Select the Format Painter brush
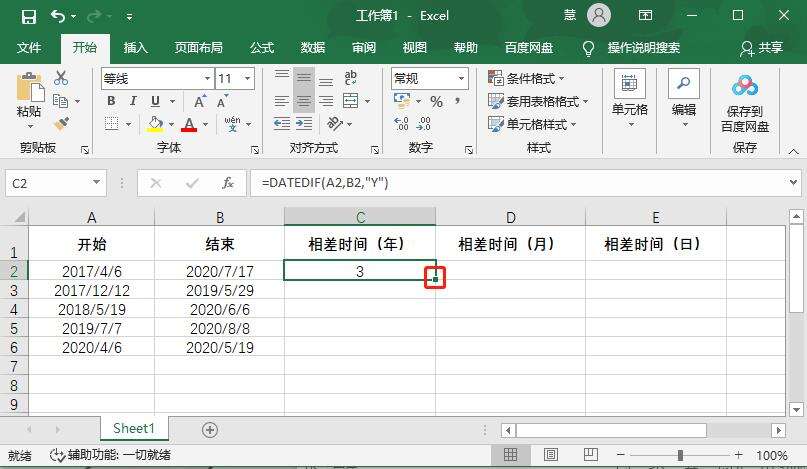Viewport: 807px width, 469px height. [x=61, y=124]
